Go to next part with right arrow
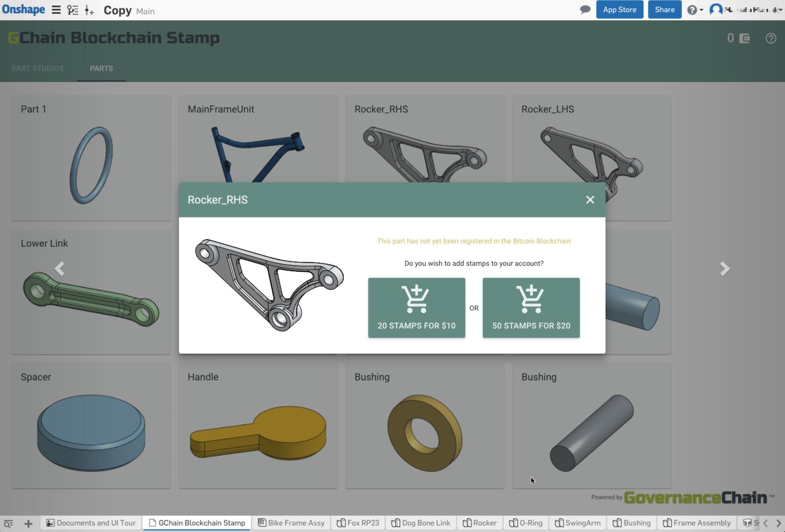 [x=725, y=269]
